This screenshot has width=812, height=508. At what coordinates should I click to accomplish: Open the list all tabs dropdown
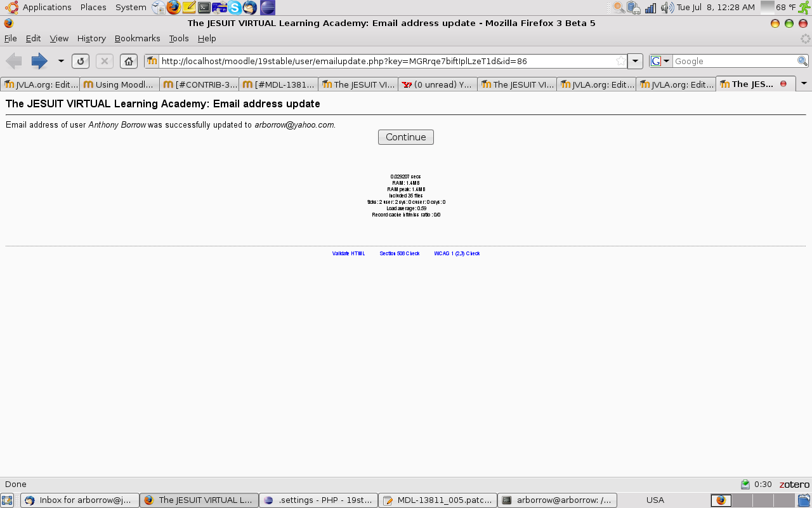click(x=804, y=84)
